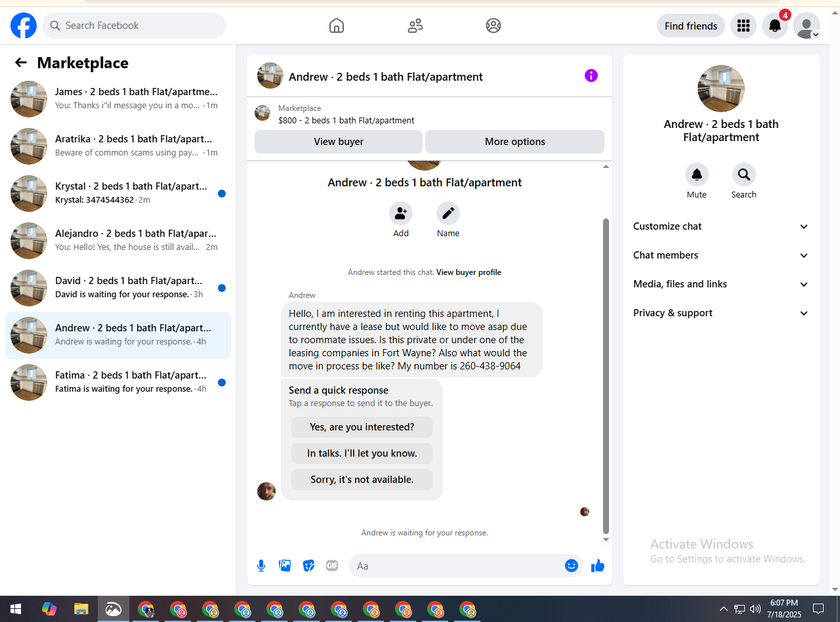The width and height of the screenshot is (840, 622).
Task: Go back with the Marketplace arrow
Action: click(21, 62)
